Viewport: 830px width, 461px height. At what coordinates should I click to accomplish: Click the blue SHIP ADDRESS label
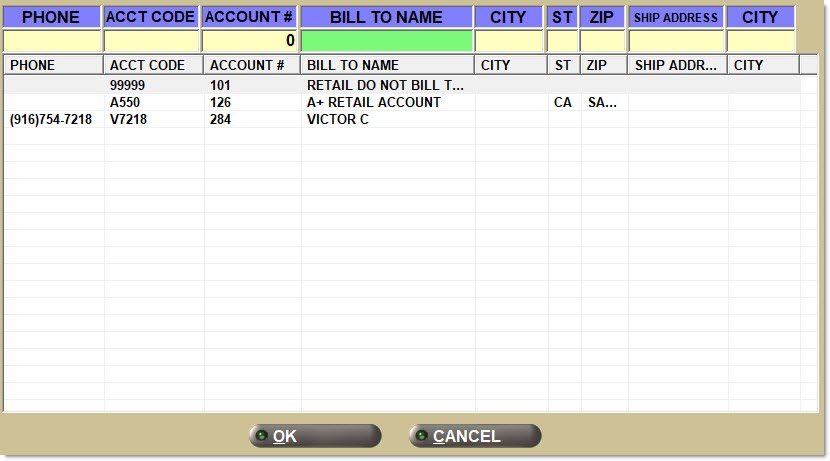[x=676, y=17]
